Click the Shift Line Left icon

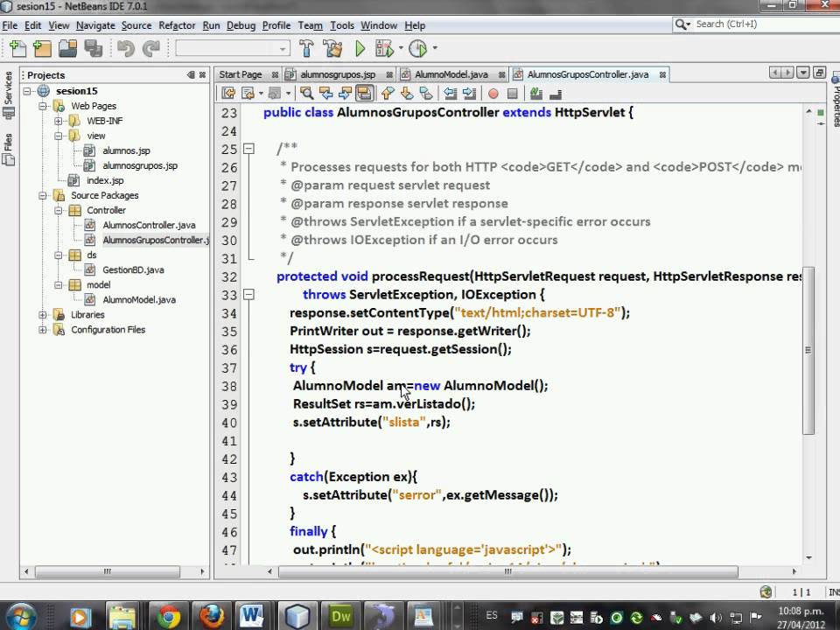pyautogui.click(x=451, y=94)
